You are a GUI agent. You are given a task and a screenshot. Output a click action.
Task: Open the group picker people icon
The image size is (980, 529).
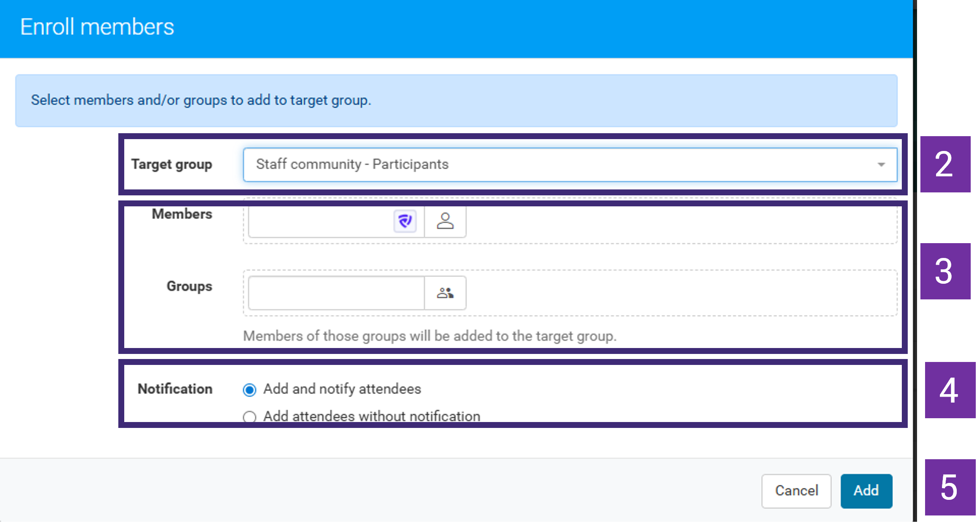[x=445, y=293]
